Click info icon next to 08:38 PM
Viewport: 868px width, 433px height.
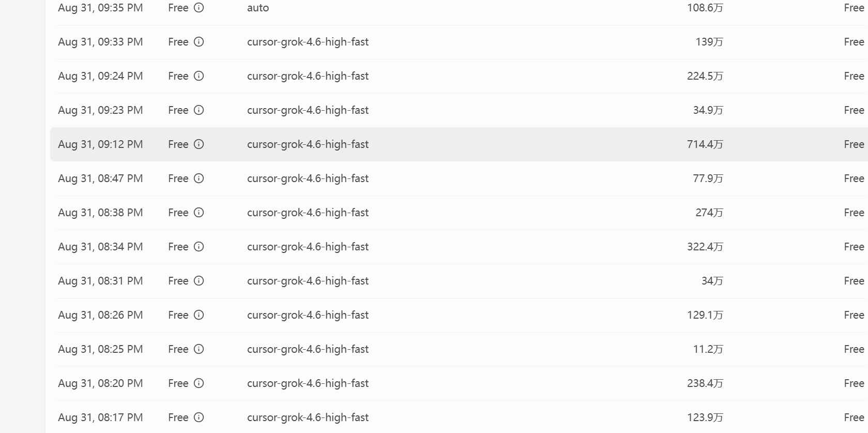(199, 213)
